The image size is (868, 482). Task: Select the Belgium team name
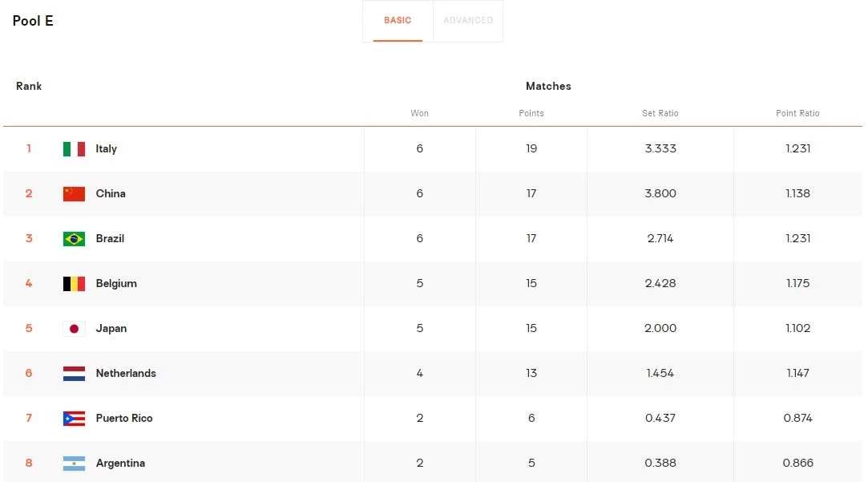tap(116, 284)
